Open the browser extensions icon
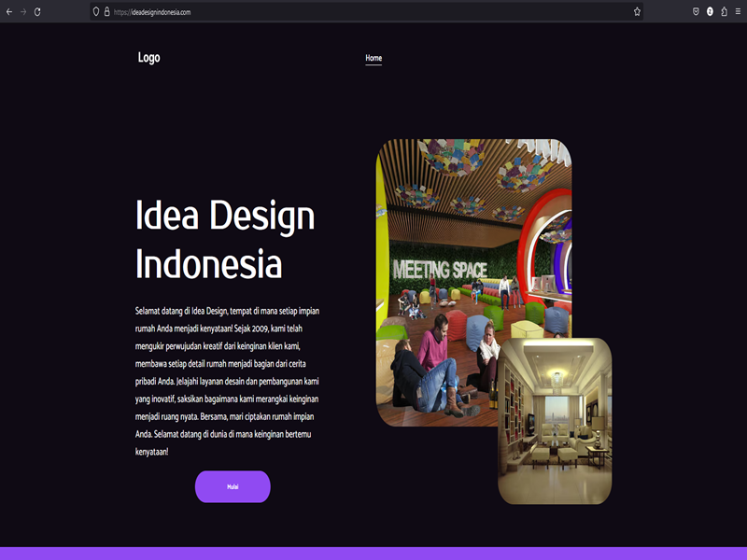The image size is (747, 560). [724, 12]
